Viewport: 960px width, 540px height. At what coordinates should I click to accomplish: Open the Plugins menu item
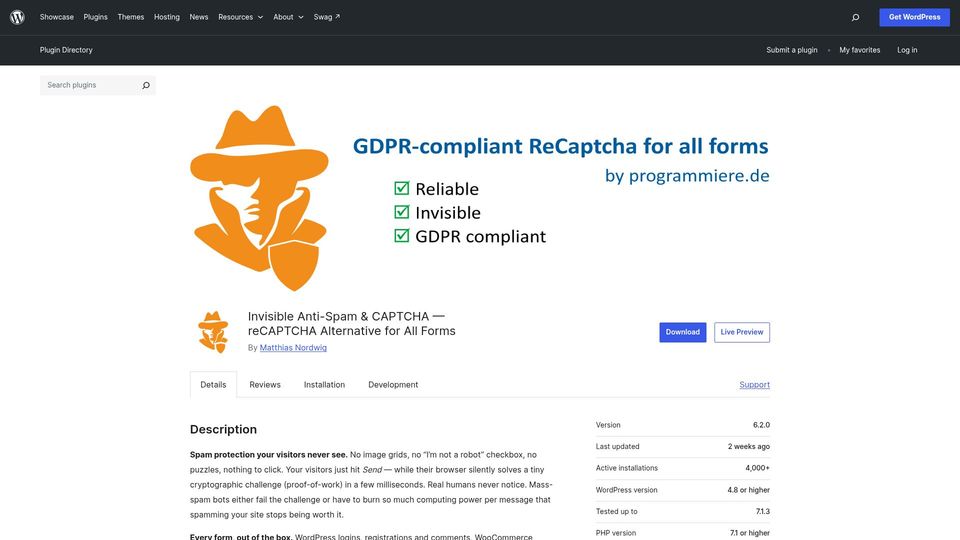[x=96, y=17]
